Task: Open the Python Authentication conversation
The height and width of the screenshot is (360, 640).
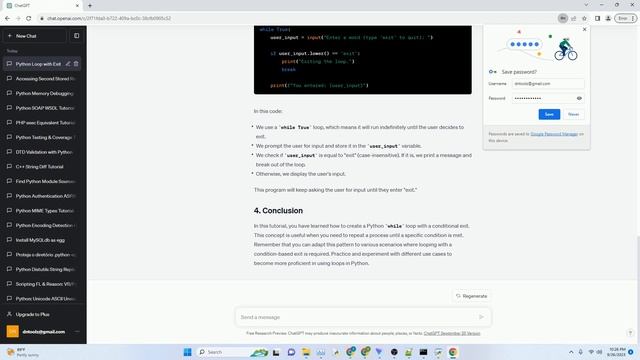Action: [42, 196]
